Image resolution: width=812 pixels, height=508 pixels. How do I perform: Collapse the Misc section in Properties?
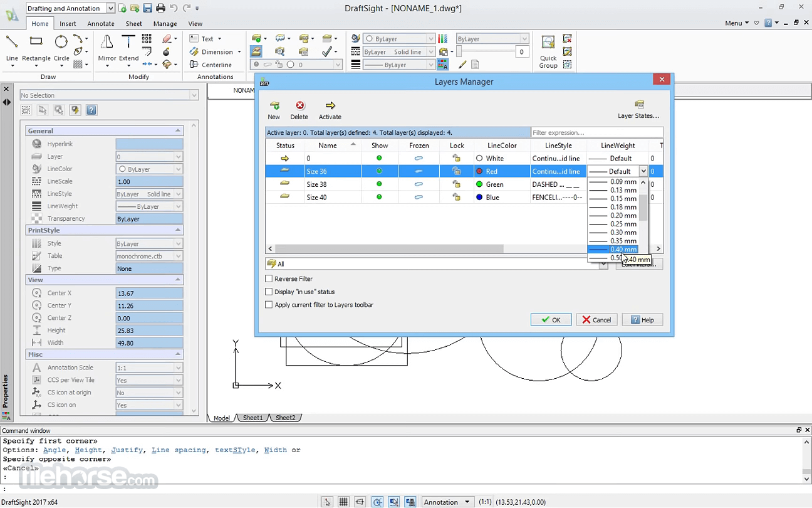click(178, 354)
